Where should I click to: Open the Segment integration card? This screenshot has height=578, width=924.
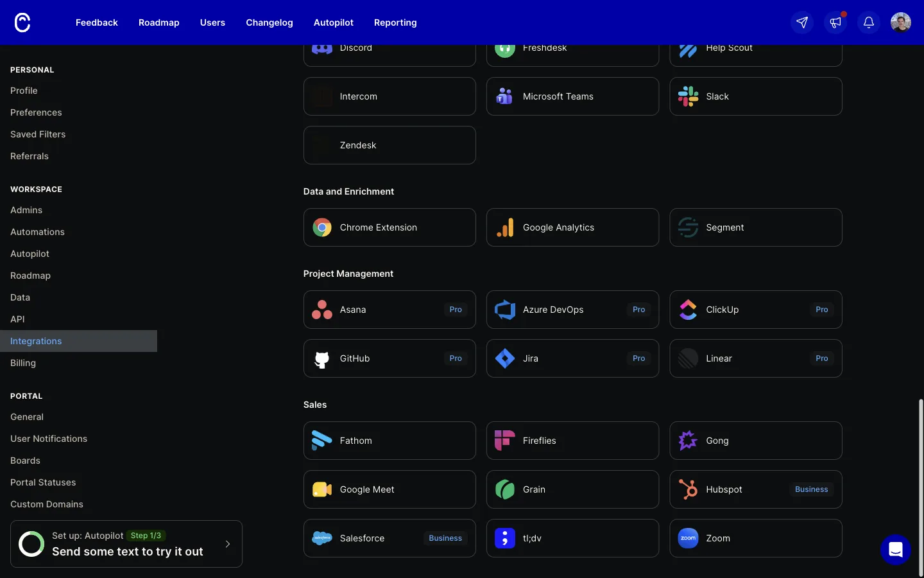[756, 227]
